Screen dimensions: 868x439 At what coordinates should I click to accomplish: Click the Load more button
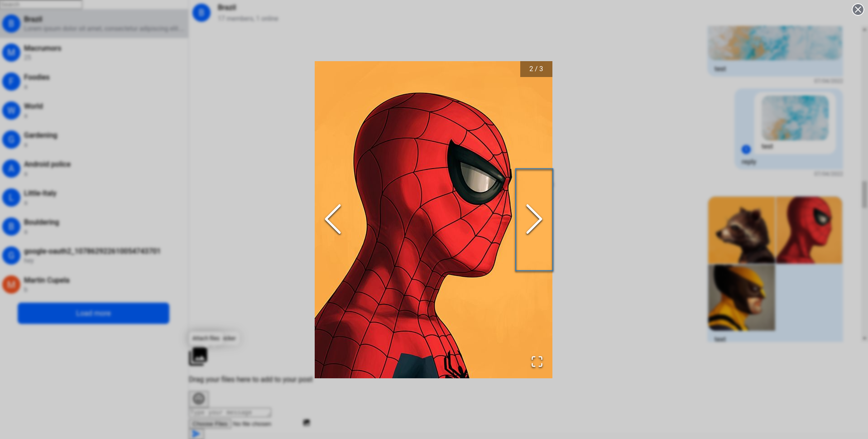pos(93,313)
